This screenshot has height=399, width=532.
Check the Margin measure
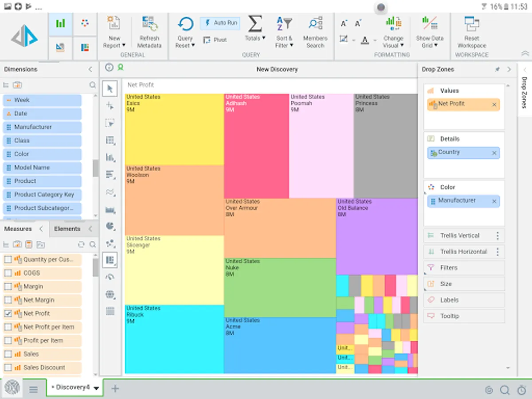point(8,286)
